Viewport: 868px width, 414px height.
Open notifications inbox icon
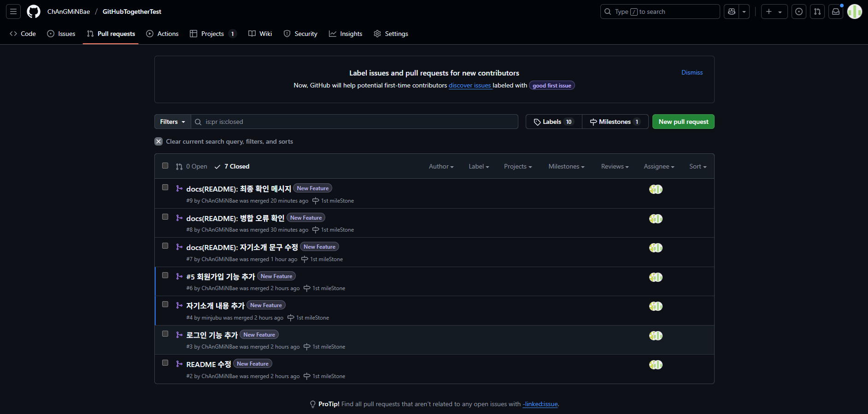[836, 12]
